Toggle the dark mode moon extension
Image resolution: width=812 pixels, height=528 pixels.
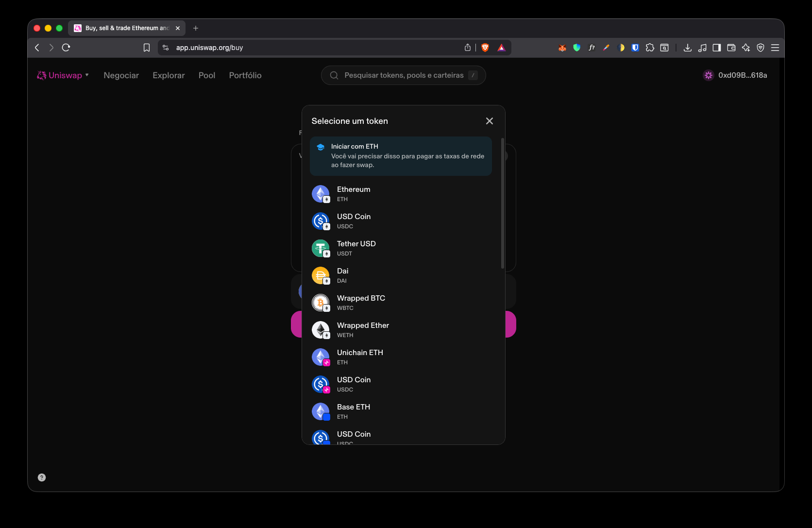621,48
